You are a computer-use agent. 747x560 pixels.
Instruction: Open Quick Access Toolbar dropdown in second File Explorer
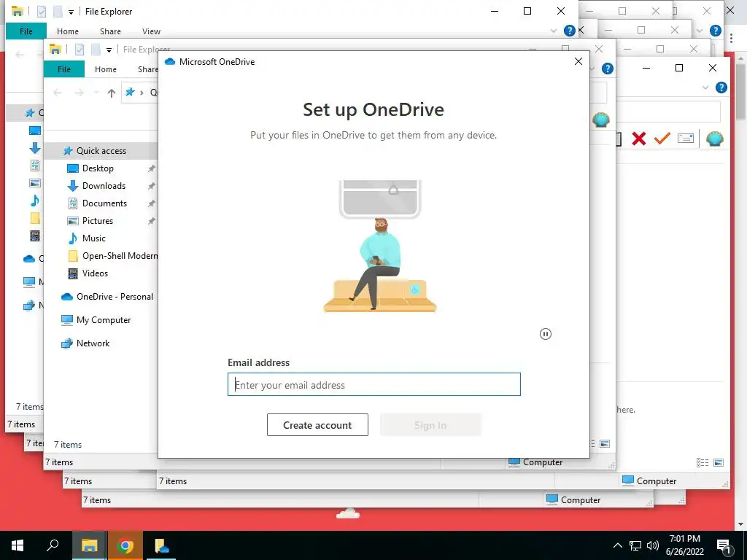[x=109, y=50]
